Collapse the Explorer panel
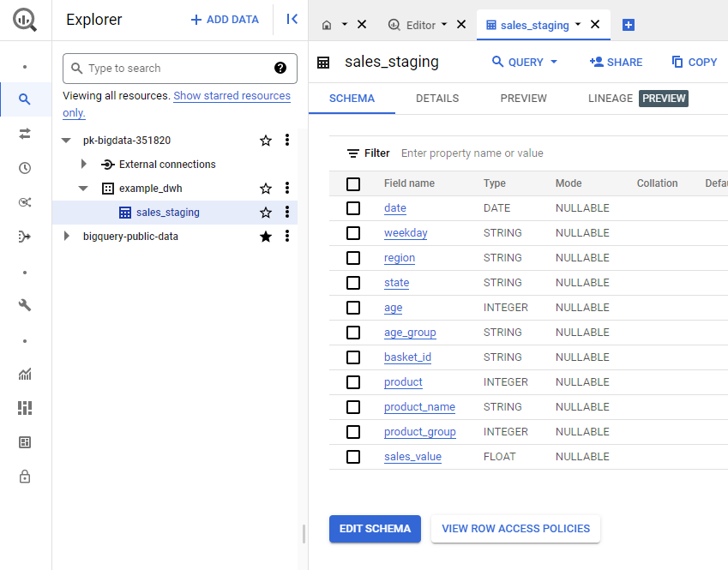Image resolution: width=728 pixels, height=570 pixels. (292, 18)
